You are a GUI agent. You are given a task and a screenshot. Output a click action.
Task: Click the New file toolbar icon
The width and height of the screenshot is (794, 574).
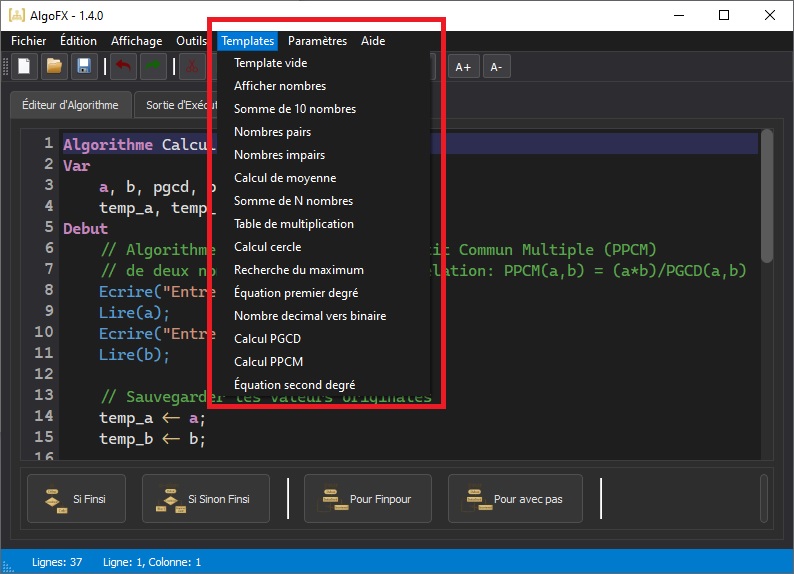click(24, 66)
